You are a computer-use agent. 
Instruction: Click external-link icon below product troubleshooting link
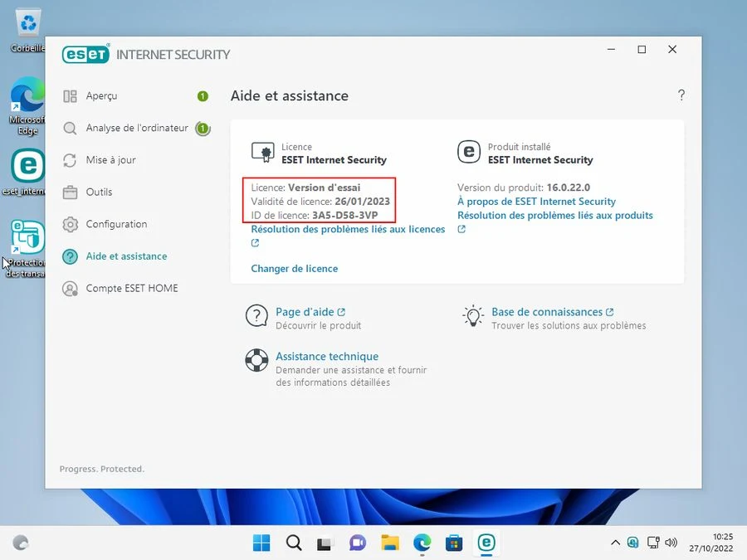coord(461,229)
